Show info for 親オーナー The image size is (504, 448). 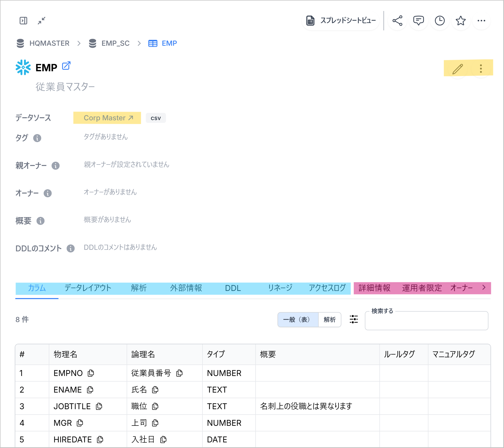pos(56,166)
